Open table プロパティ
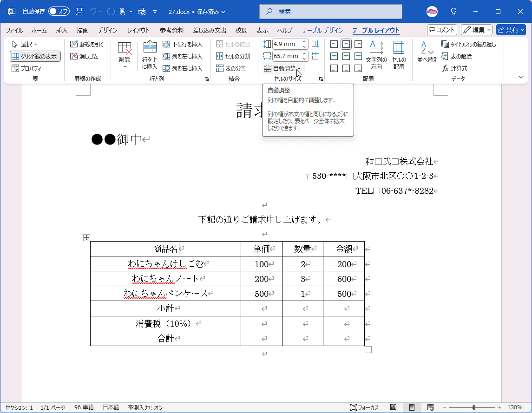Screen dimensions: 532x413 pos(26,68)
